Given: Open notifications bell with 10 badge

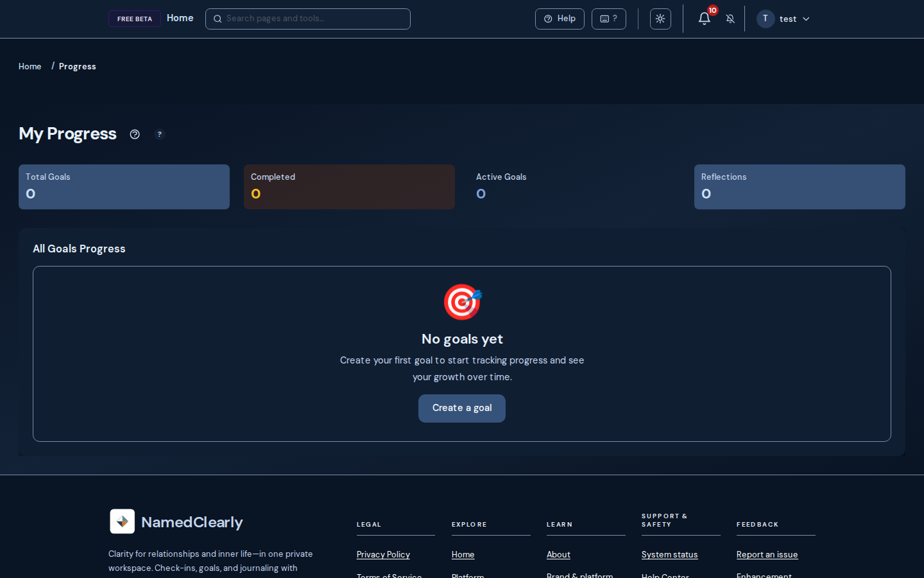Looking at the screenshot, I should pyautogui.click(x=705, y=18).
